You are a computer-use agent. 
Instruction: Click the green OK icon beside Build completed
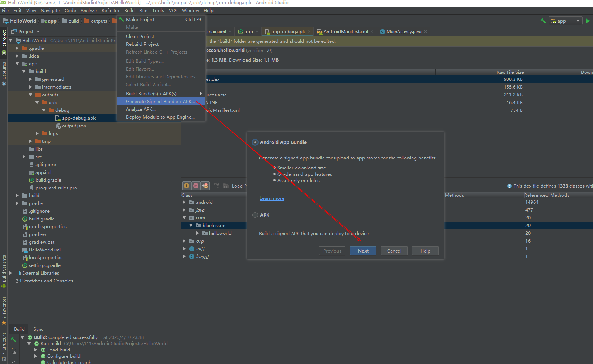tap(30, 337)
